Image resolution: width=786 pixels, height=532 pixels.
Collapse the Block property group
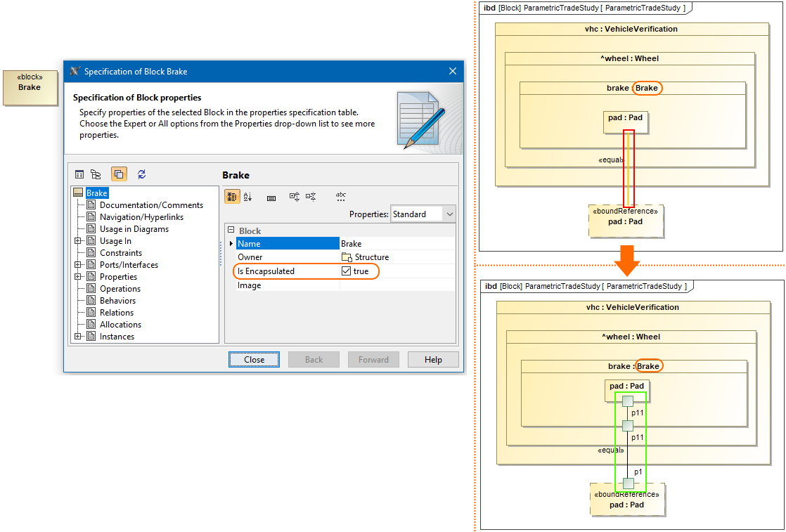tap(231, 230)
